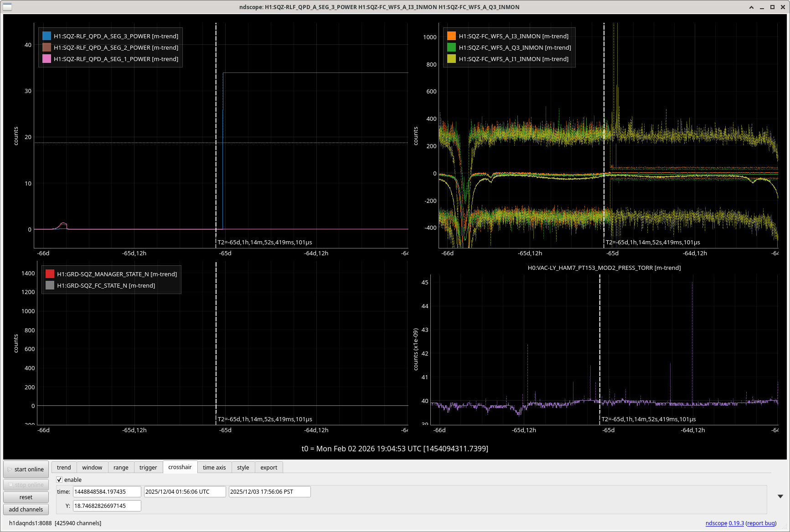Select the export tab
The image size is (790, 532).
268,467
